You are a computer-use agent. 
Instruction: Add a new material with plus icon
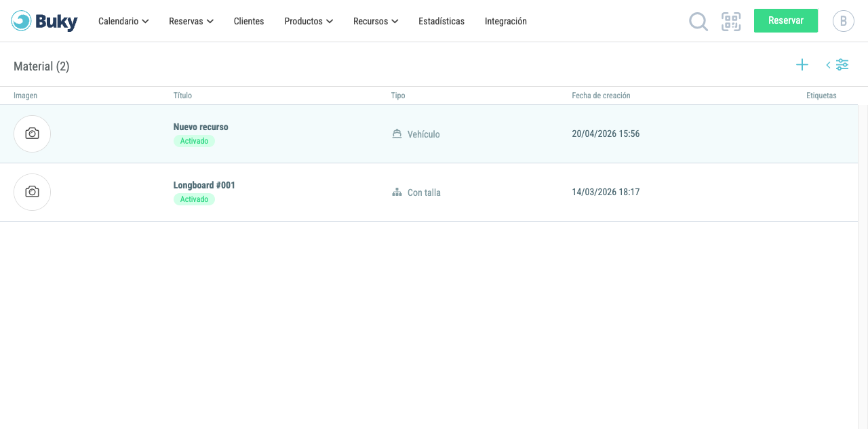click(x=802, y=65)
